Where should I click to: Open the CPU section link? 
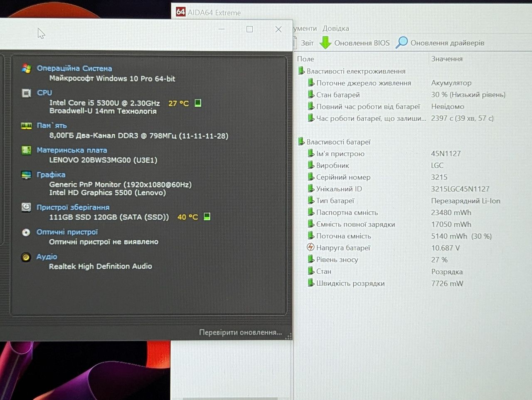coord(44,93)
